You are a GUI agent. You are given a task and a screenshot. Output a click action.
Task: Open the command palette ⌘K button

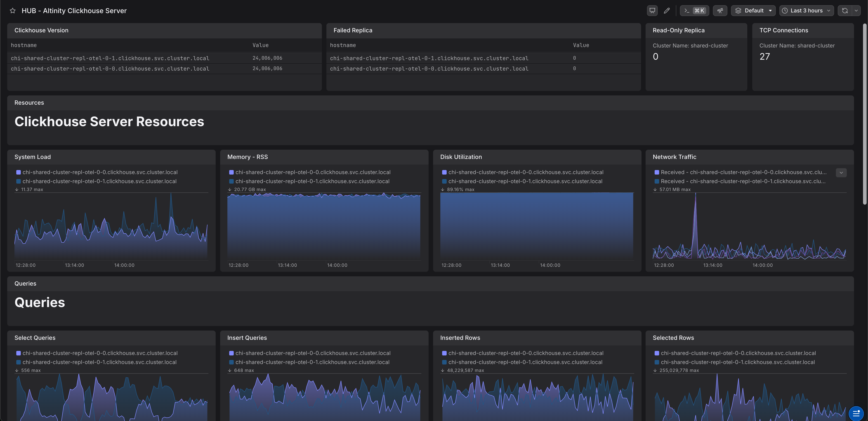click(x=694, y=11)
